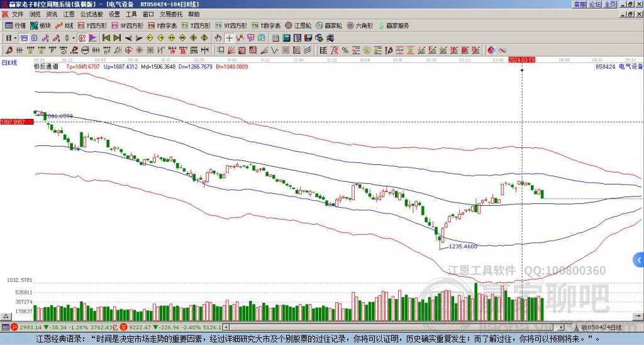The height and width of the screenshot is (345, 644).
Task: Click the 1997.9957 red price label
Action: point(17,122)
